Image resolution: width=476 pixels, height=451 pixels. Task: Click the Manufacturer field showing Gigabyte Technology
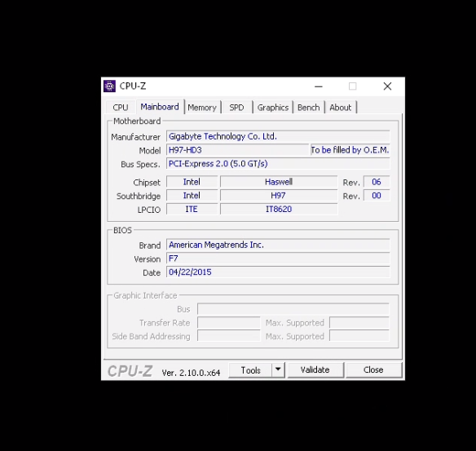[278, 136]
